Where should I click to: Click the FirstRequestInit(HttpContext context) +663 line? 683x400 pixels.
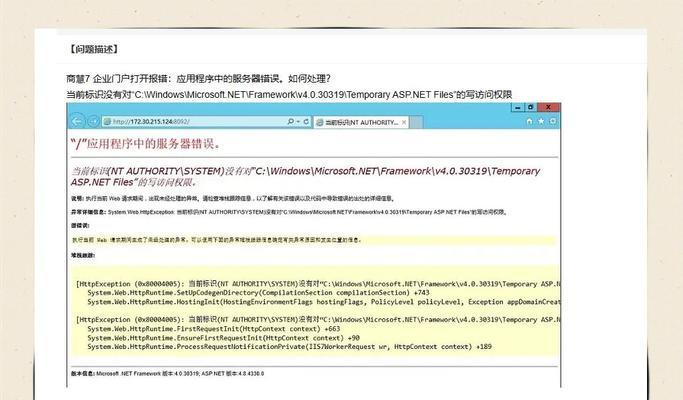tap(213, 329)
